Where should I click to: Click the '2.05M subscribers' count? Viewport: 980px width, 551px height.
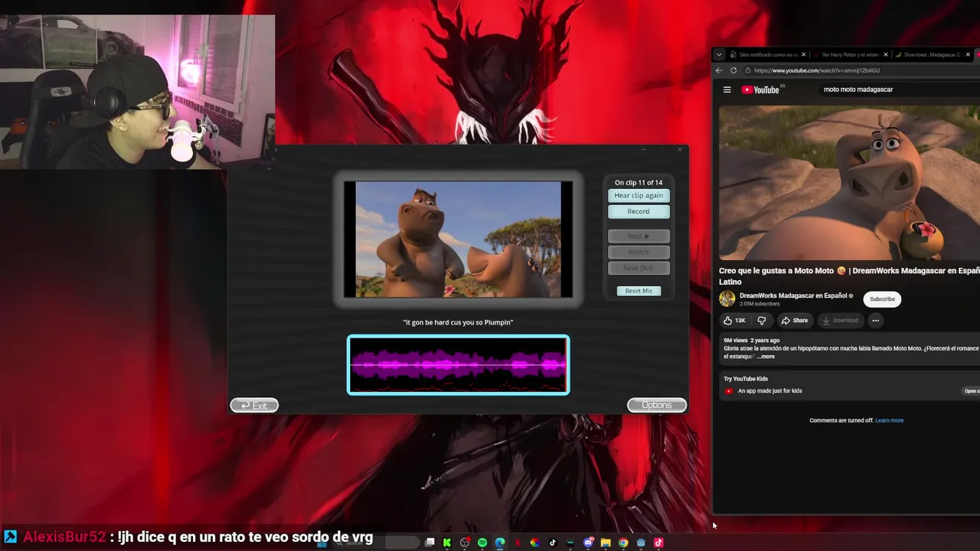758,304
